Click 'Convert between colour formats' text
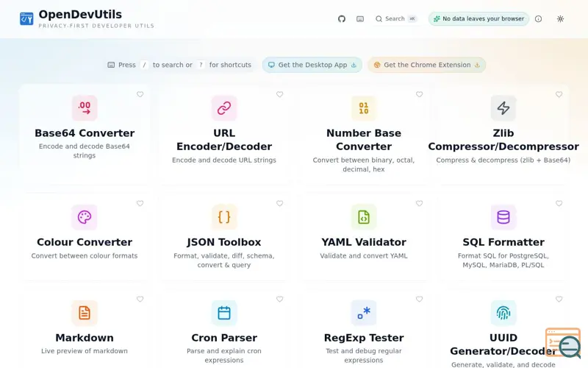 click(85, 255)
